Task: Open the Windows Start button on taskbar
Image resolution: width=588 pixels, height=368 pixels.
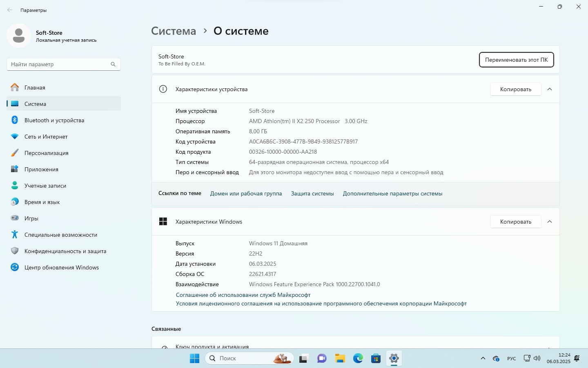Action: [x=194, y=359]
